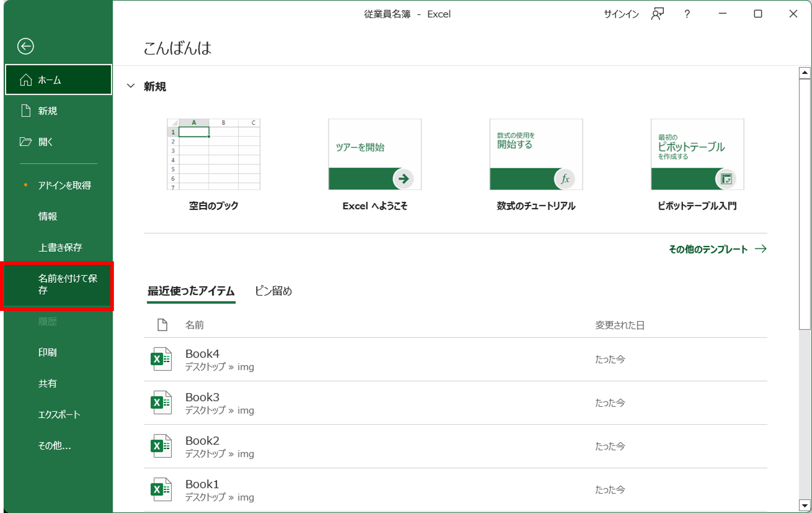Image resolution: width=812 pixels, height=513 pixels.
Task: Click the Book2 Excel file icon
Action: click(161, 446)
